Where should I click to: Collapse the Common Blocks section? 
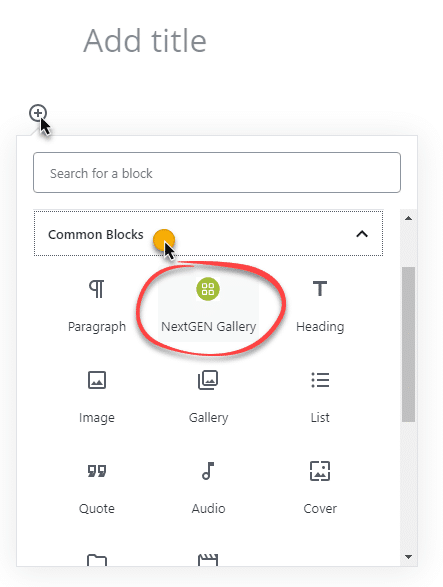click(208, 234)
